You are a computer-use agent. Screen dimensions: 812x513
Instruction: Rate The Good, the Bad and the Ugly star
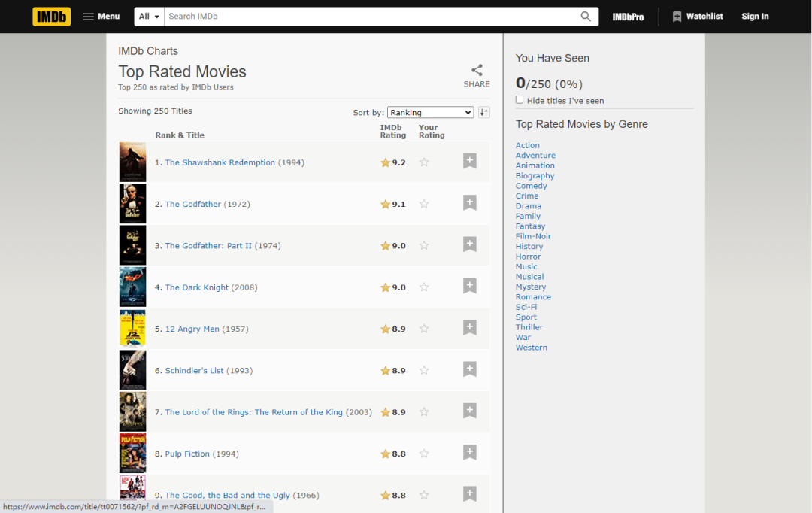point(424,496)
